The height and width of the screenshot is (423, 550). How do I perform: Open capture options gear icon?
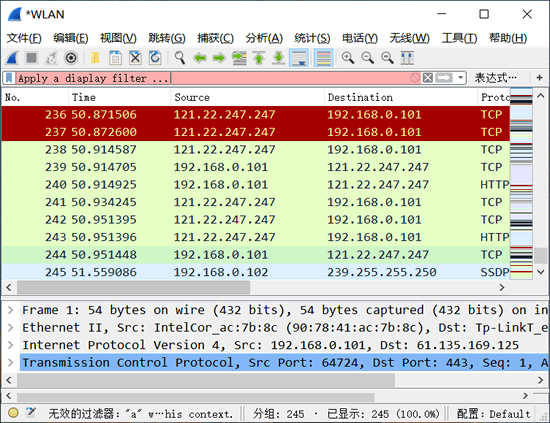[71, 58]
